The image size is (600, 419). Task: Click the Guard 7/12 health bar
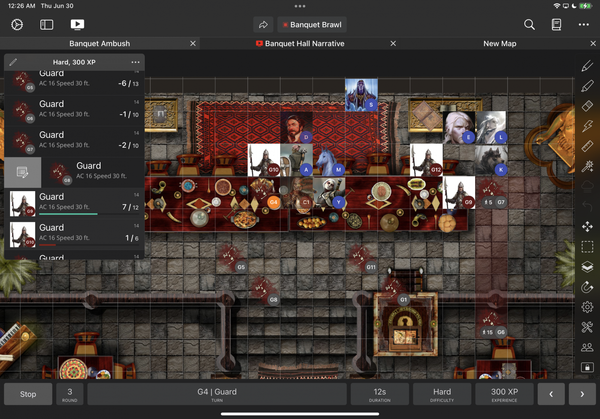68,214
